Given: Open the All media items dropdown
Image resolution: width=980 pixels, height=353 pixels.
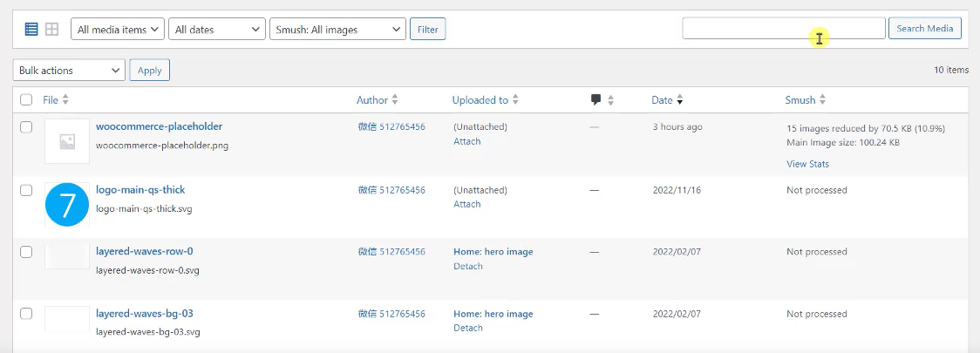Looking at the screenshot, I should [118, 30].
